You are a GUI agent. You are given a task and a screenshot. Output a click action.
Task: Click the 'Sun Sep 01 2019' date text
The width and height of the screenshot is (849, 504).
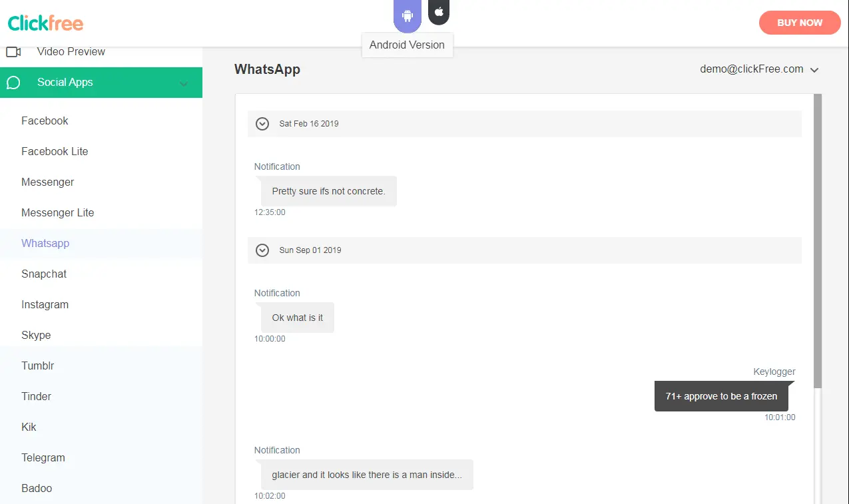coord(310,250)
